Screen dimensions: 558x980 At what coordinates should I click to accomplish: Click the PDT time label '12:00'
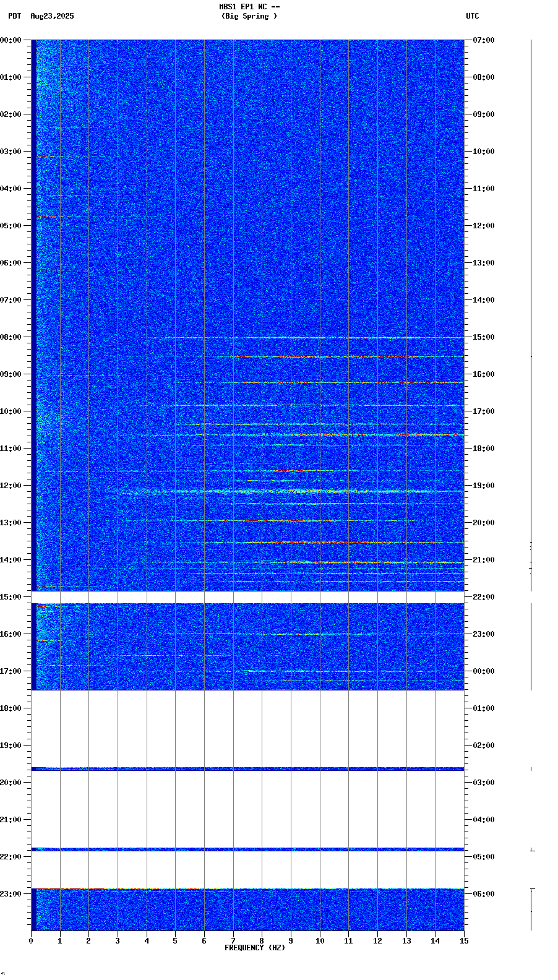point(11,486)
